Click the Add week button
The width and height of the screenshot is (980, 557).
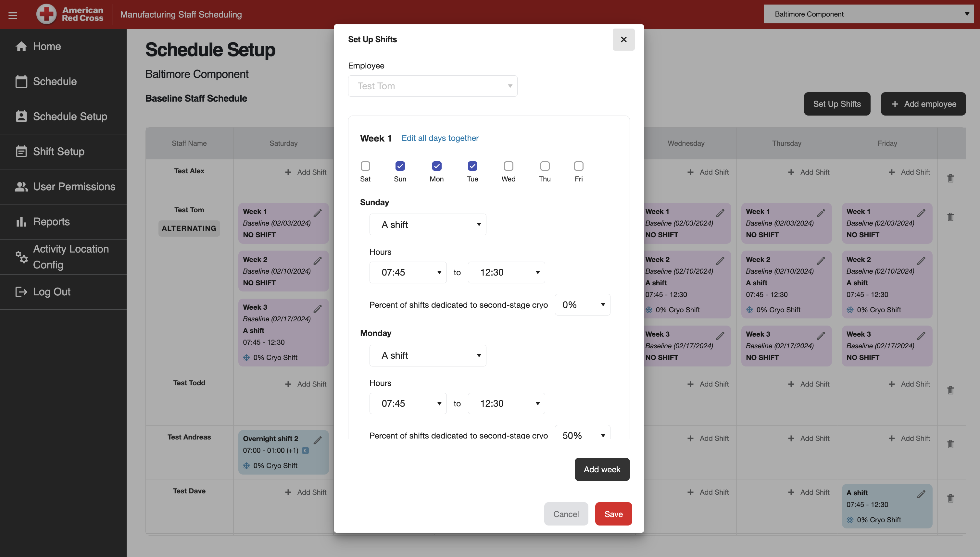[602, 469]
